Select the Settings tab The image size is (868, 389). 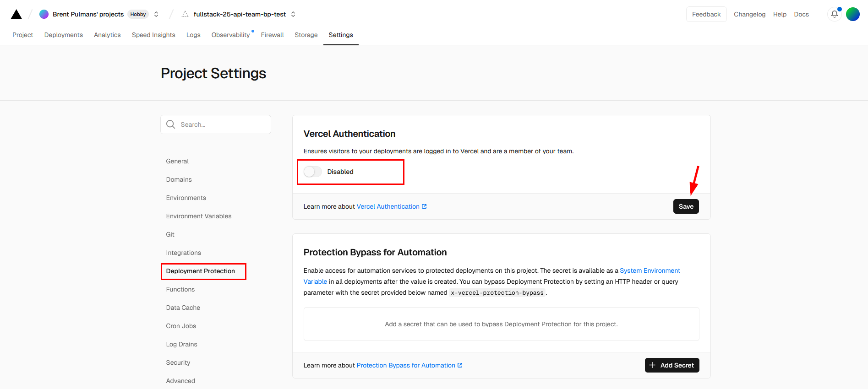(341, 35)
